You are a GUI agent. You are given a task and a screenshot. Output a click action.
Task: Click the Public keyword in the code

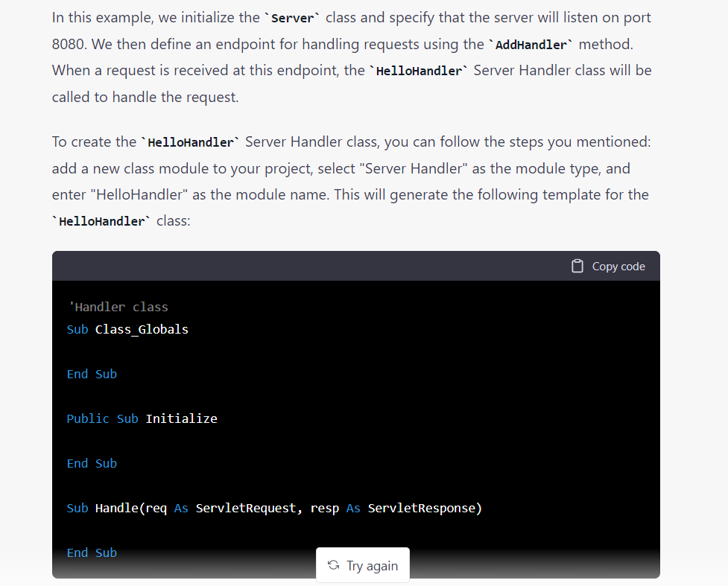click(x=88, y=418)
